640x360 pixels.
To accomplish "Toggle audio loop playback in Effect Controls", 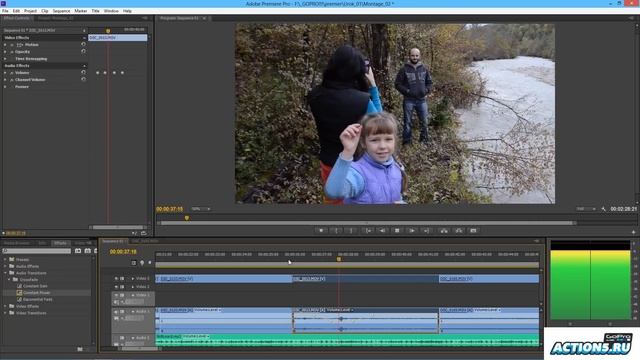I will [143, 233].
